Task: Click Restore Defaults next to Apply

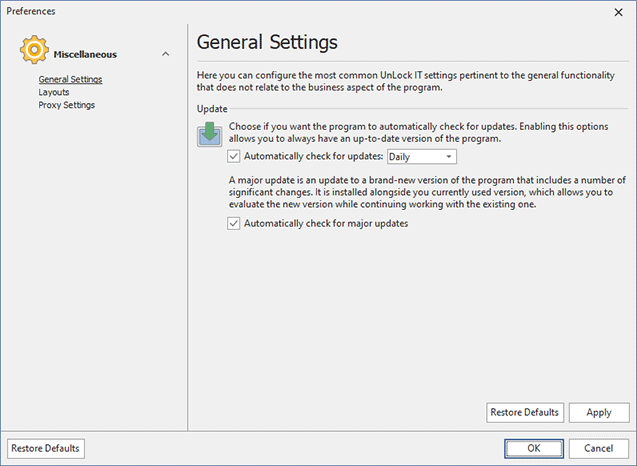Action: [525, 412]
